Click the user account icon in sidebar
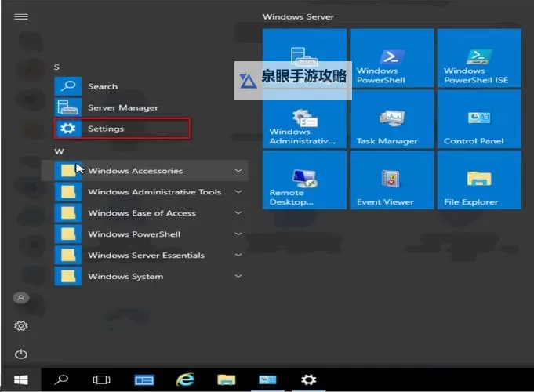The width and height of the screenshot is (534, 392). point(20,298)
